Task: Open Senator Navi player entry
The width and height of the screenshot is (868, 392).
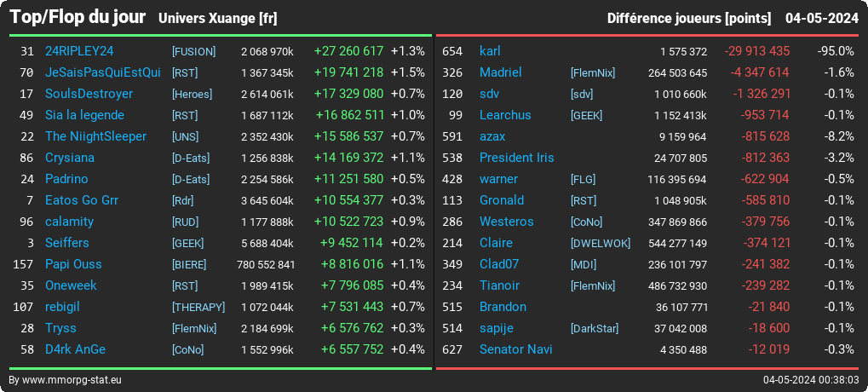Action: (x=516, y=349)
